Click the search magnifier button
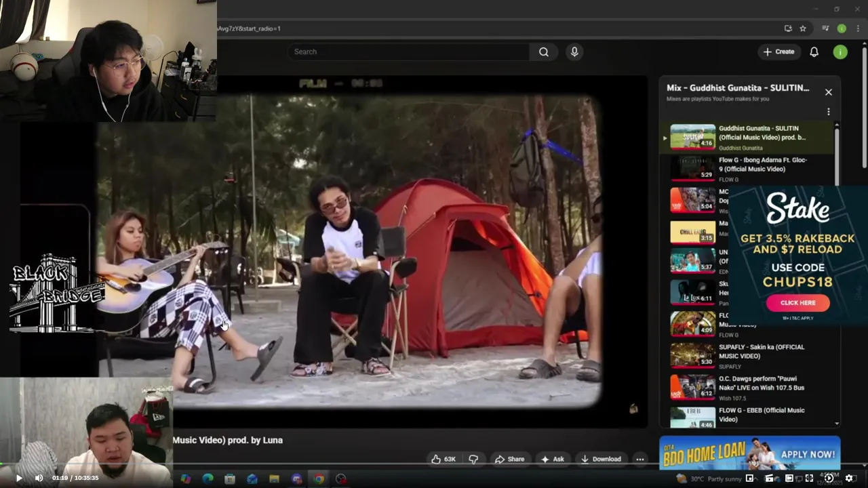This screenshot has width=868, height=488. click(x=544, y=52)
